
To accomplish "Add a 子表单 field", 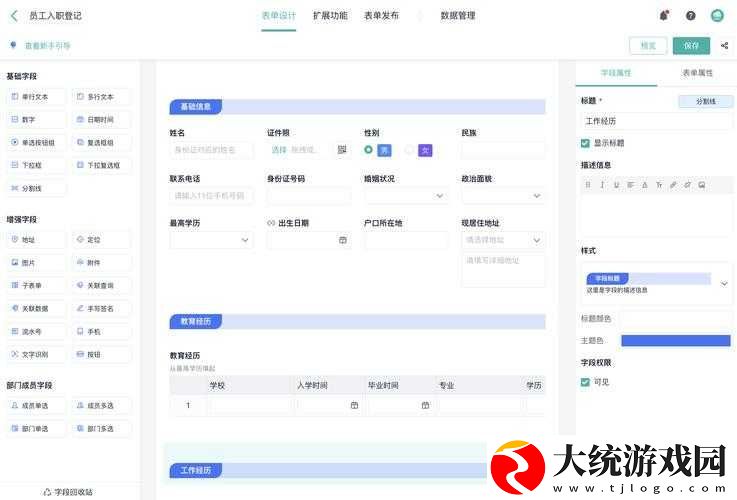I will [36, 285].
